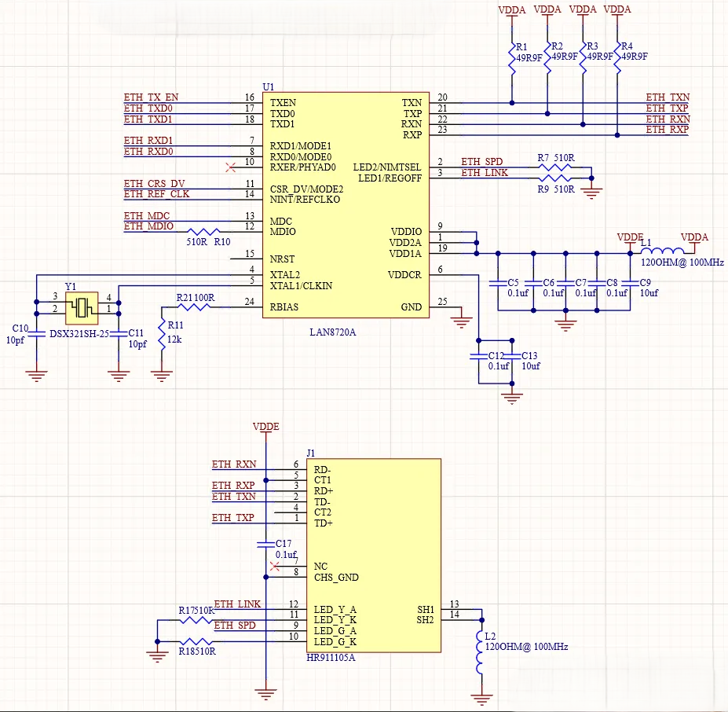Screen dimensions: 728x712
Task: Click the U1 designator label
Action: (269, 87)
